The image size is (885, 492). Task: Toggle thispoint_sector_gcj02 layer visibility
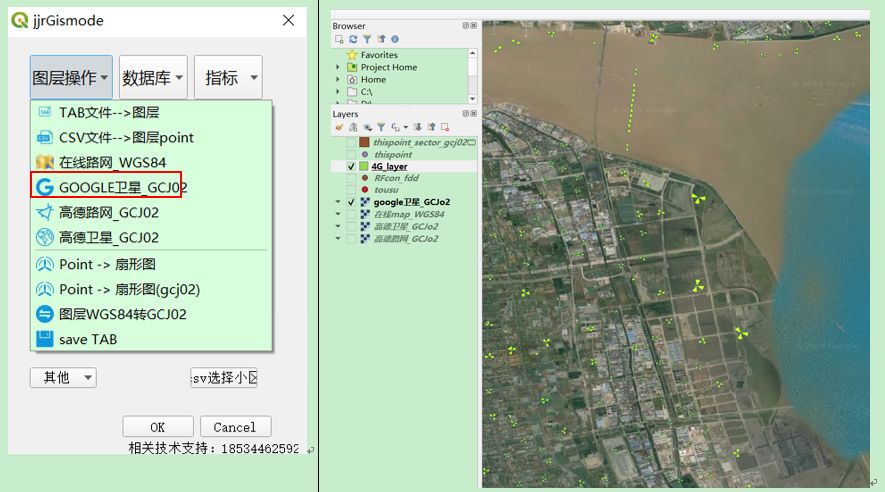tap(351, 142)
